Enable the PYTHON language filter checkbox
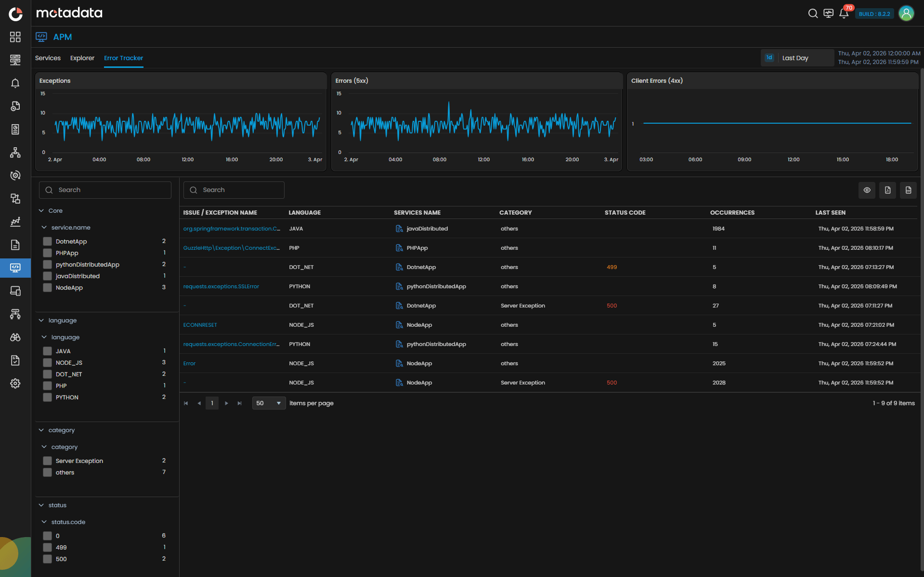 coord(47,397)
